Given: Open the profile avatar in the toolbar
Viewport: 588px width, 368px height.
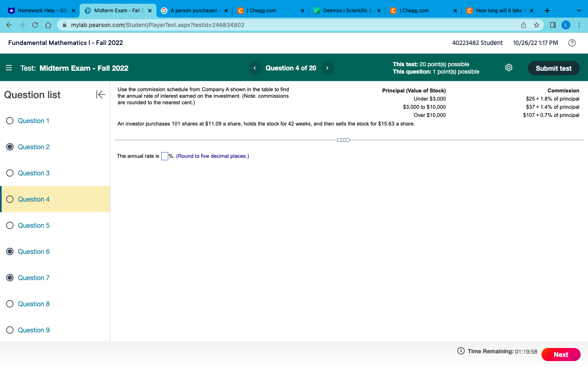Looking at the screenshot, I should pos(566,25).
